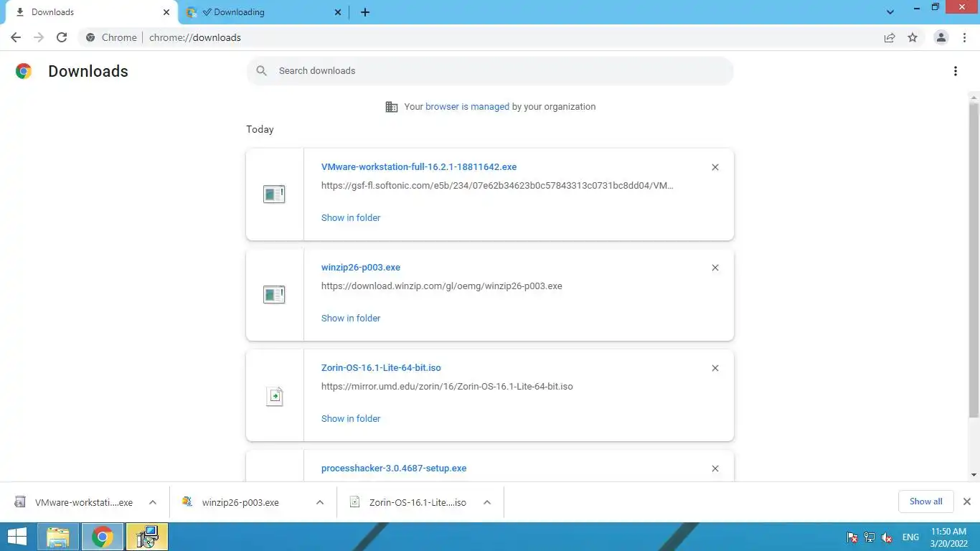Remove Zorin-OS iso entry from the list
This screenshot has height=551, width=980.
[715, 368]
